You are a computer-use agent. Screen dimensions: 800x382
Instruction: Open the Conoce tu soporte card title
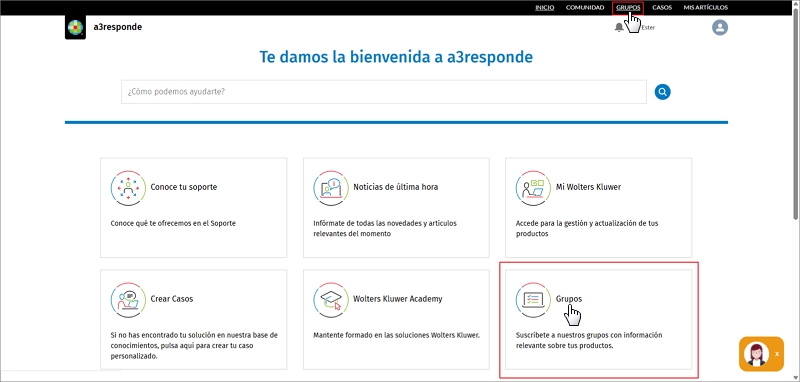point(184,187)
